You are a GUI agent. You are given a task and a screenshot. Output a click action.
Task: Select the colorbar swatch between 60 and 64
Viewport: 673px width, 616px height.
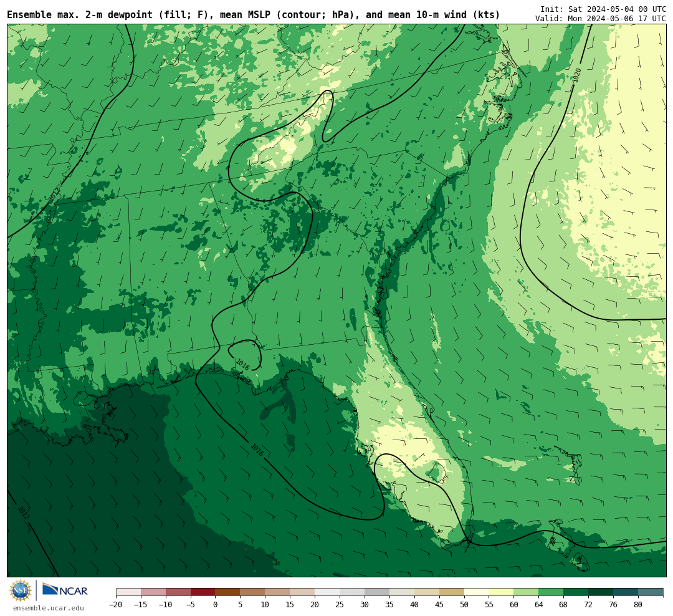click(x=527, y=592)
